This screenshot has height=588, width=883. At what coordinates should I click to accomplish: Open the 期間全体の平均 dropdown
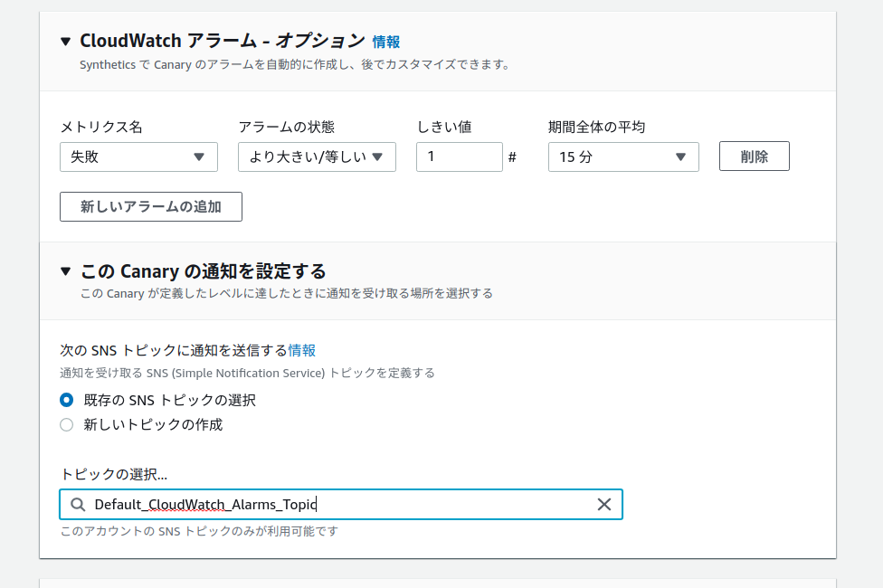click(622, 156)
